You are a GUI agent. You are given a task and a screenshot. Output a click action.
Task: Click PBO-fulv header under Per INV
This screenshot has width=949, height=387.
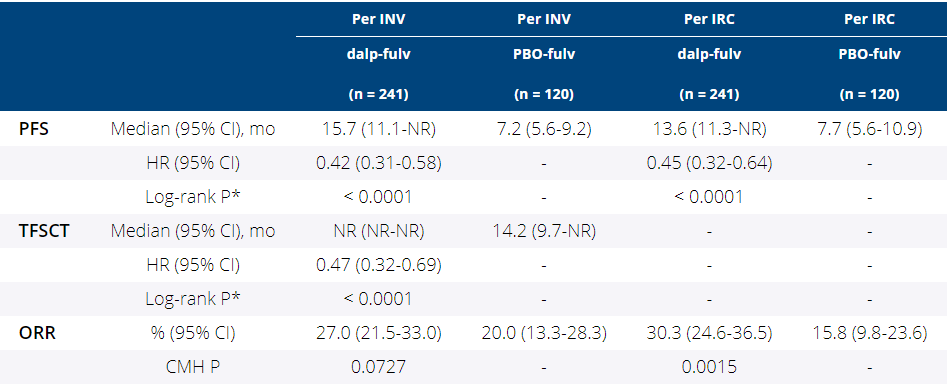click(544, 54)
